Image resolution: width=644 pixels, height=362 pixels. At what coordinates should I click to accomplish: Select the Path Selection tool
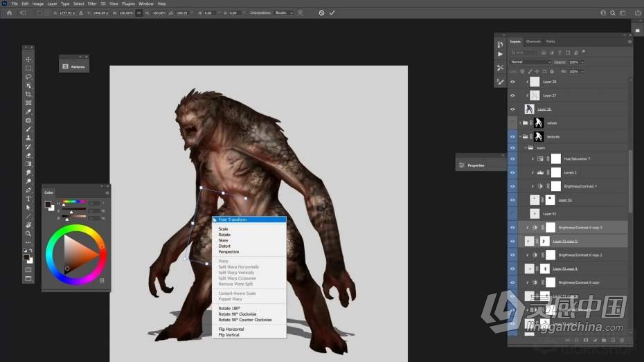pos(28,207)
